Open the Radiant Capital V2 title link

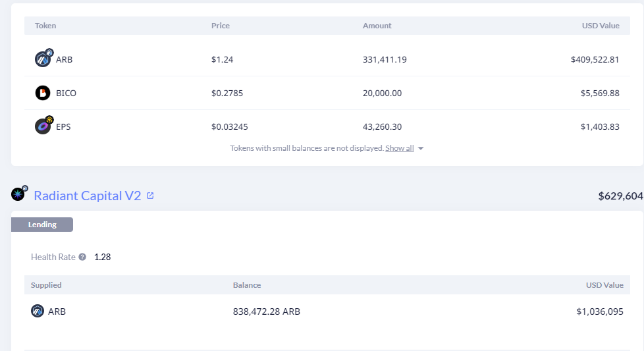(87, 196)
